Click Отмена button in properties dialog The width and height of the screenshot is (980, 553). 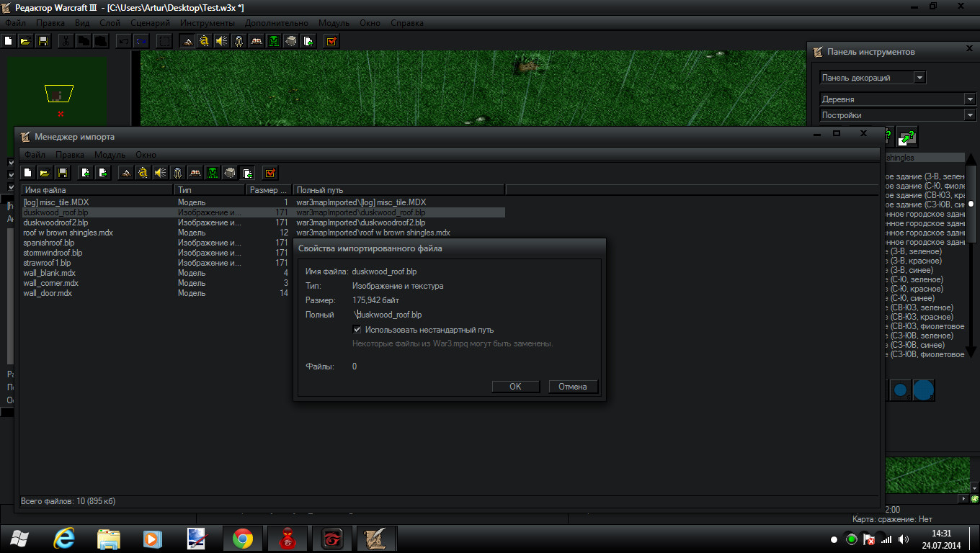coord(573,387)
